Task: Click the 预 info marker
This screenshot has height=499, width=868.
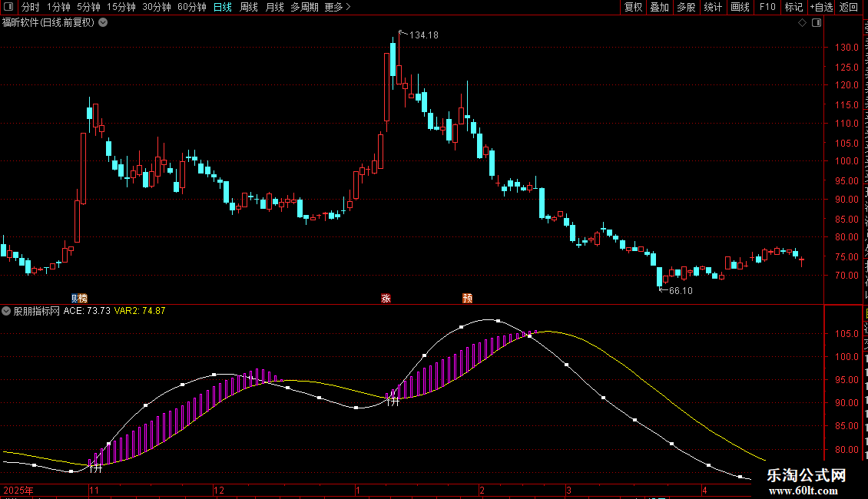Action: click(467, 298)
